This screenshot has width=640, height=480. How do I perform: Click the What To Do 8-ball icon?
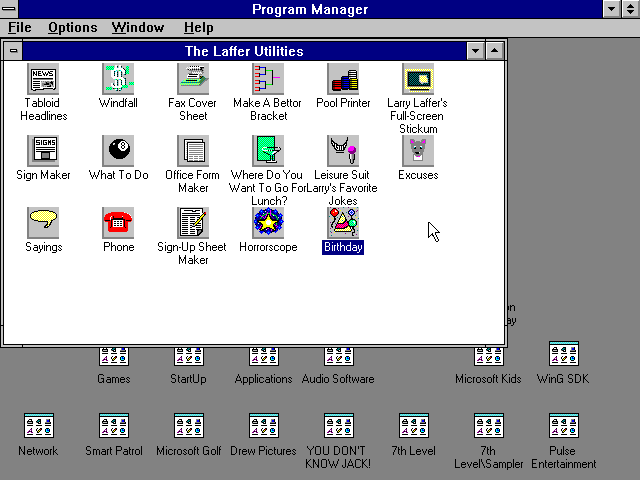(x=118, y=151)
